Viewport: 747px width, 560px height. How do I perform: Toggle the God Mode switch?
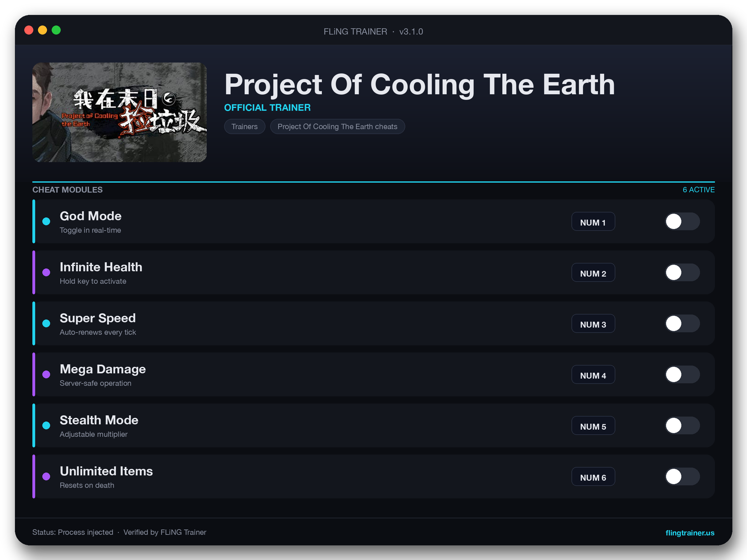click(682, 222)
